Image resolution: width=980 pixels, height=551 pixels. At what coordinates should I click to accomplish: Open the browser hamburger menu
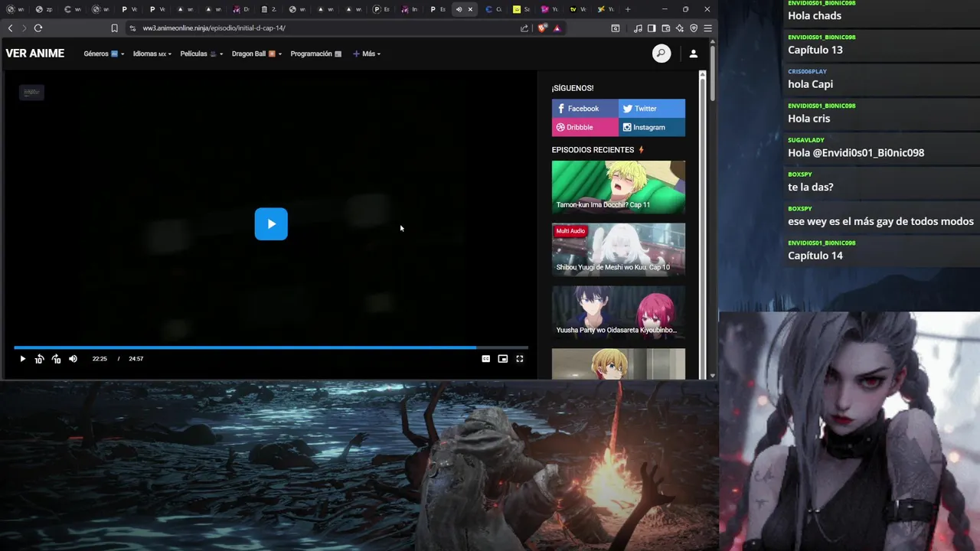coord(707,28)
